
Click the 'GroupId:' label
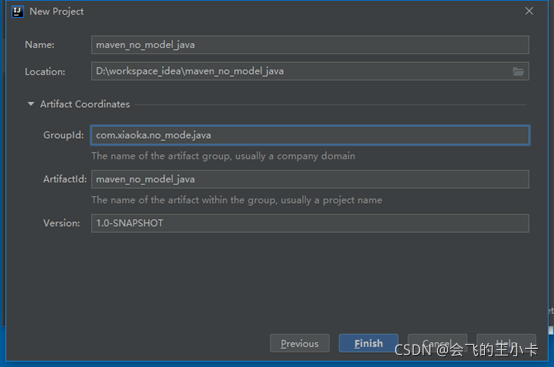click(64, 135)
